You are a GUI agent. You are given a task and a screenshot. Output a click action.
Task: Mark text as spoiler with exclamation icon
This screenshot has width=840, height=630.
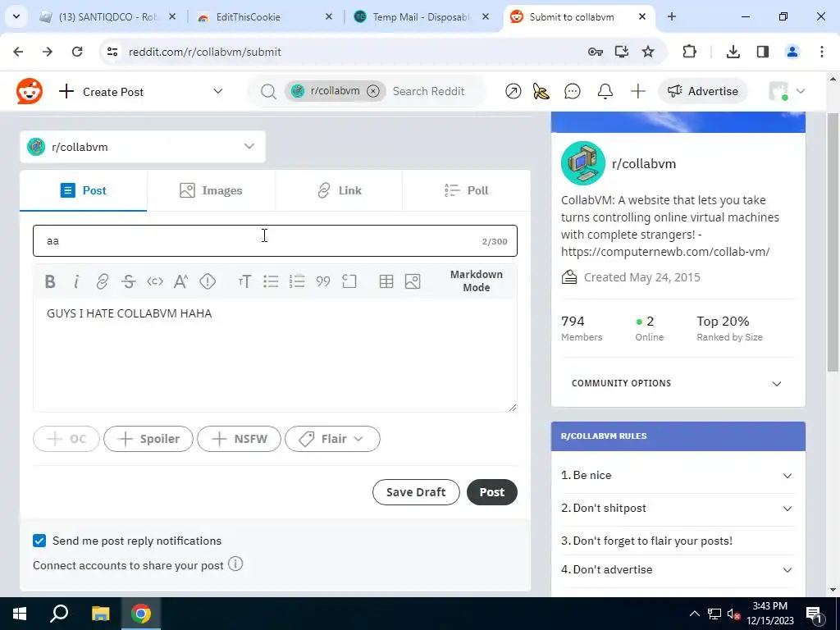tap(208, 281)
